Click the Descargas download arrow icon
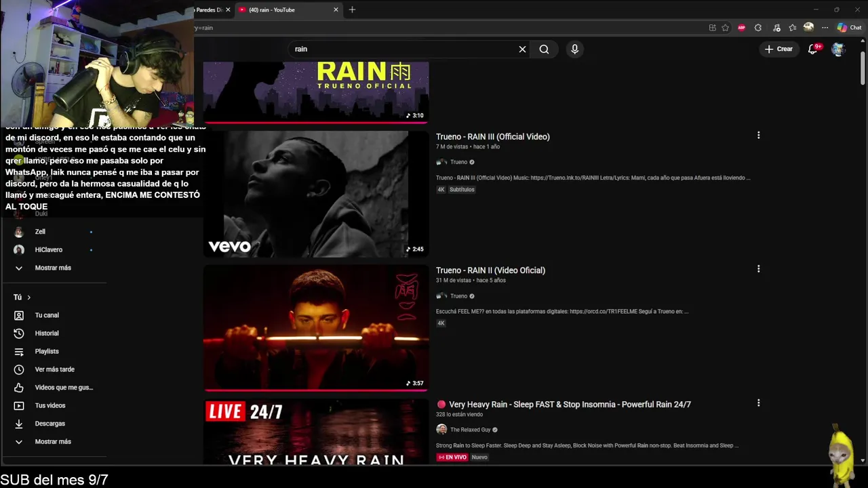 (x=19, y=424)
